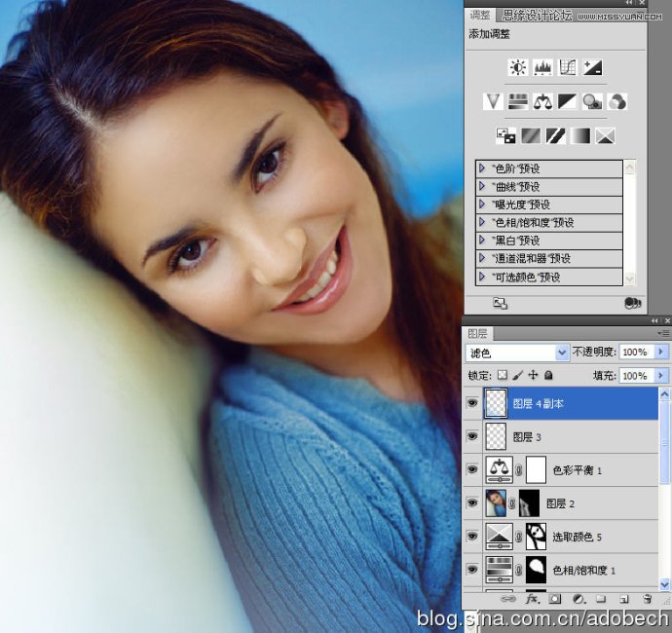
Task: Click the opacity 100% field
Action: pos(637,353)
